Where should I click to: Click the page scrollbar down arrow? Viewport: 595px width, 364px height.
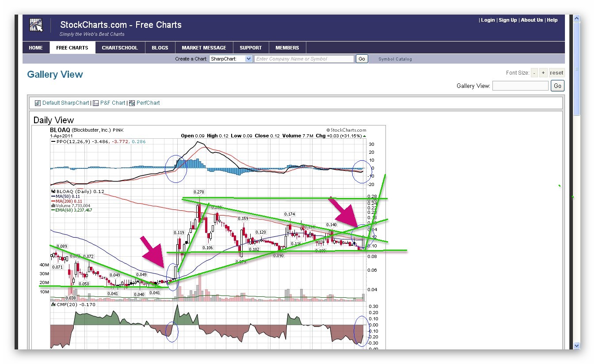click(576, 345)
